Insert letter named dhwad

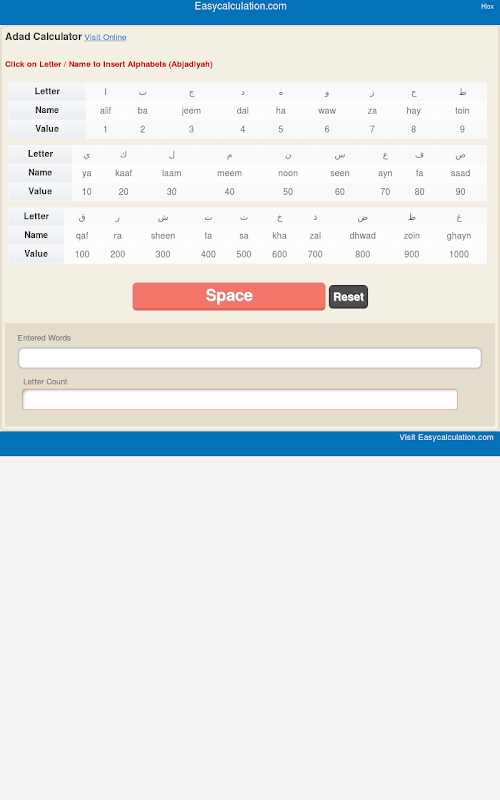363,236
